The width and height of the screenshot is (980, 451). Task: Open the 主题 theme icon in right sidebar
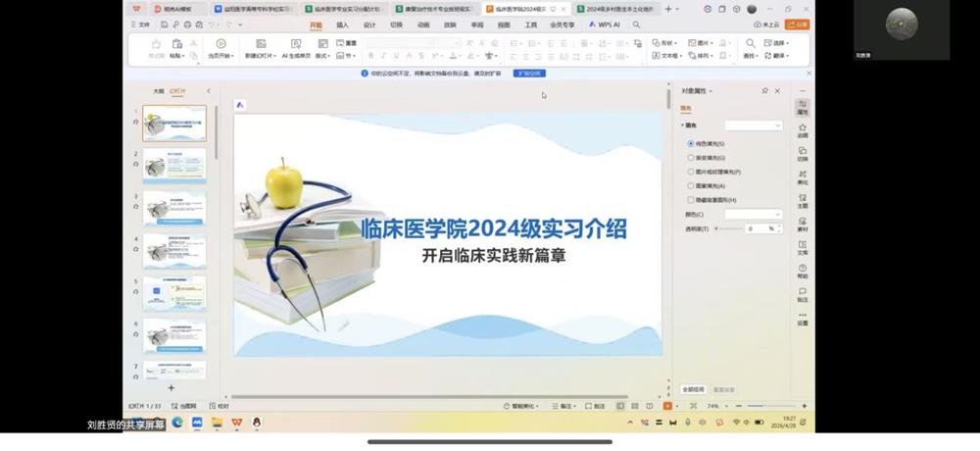click(x=803, y=200)
